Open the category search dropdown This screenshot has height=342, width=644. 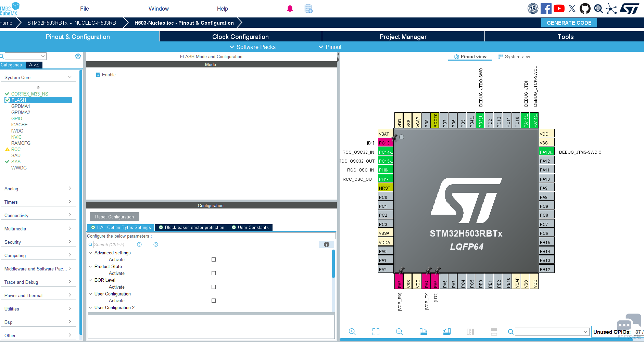click(43, 56)
